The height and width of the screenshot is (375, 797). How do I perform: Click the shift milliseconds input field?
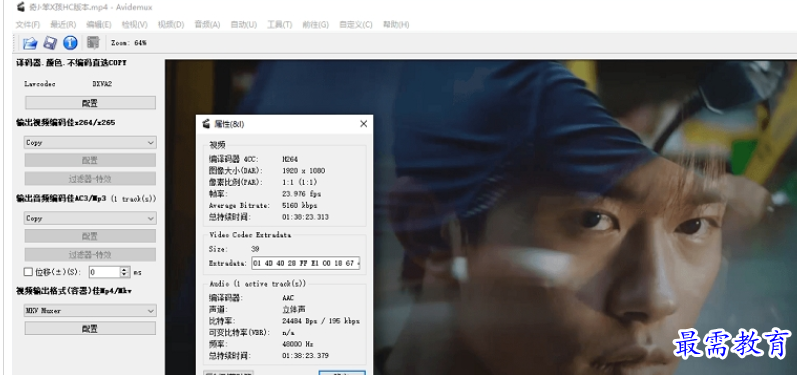[105, 272]
